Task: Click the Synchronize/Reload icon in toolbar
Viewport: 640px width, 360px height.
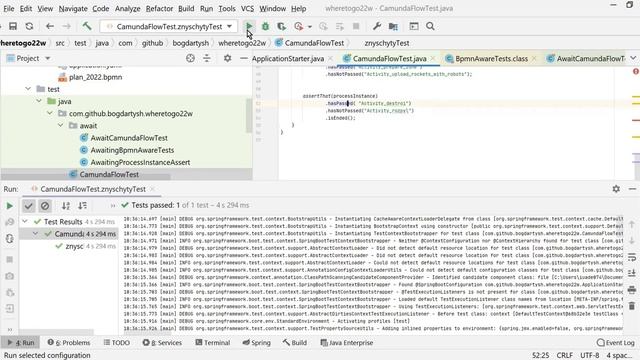Action: [29, 27]
